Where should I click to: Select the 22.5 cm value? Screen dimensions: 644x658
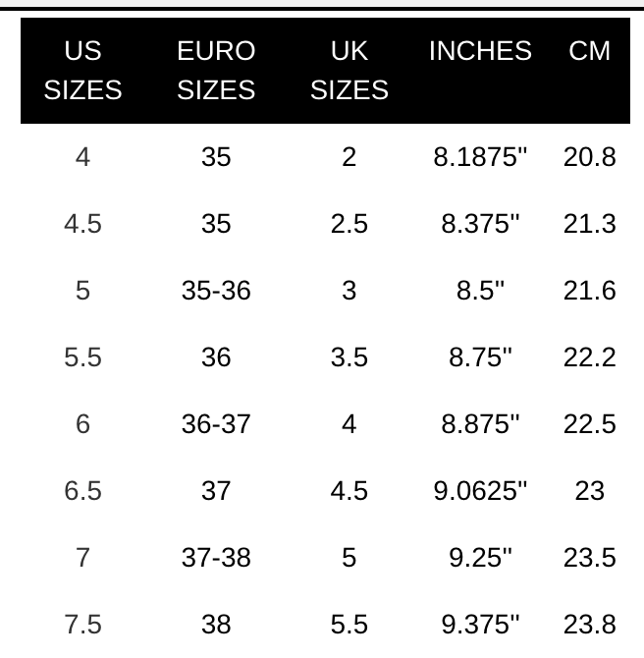coord(589,424)
